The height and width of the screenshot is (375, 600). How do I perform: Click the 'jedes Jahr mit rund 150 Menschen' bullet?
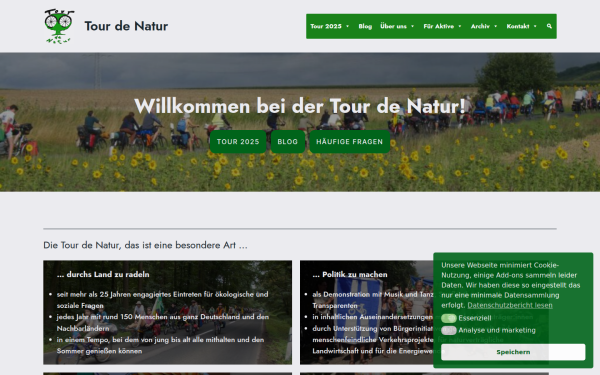tap(162, 323)
